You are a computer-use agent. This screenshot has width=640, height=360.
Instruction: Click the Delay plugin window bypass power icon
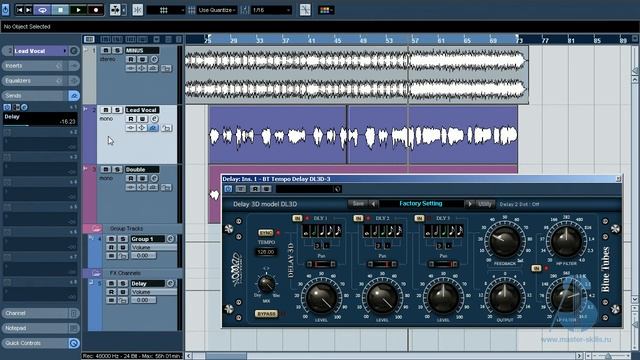(228, 189)
